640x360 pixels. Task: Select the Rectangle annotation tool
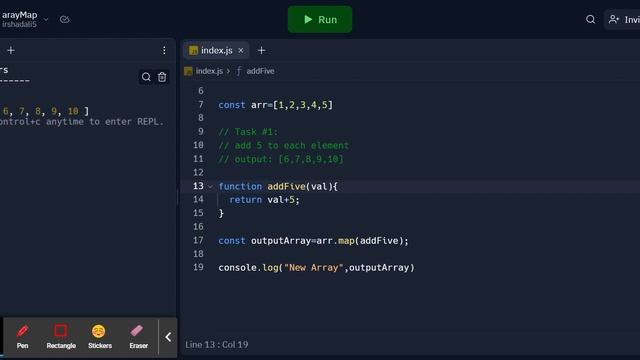click(61, 337)
